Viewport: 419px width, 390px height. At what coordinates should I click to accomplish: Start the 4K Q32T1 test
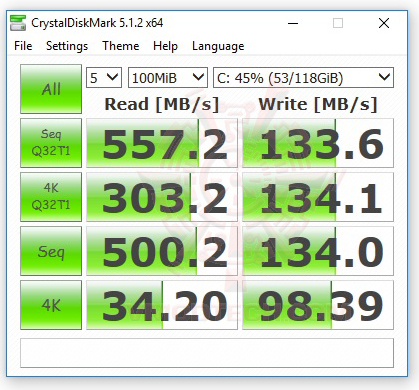(x=51, y=197)
